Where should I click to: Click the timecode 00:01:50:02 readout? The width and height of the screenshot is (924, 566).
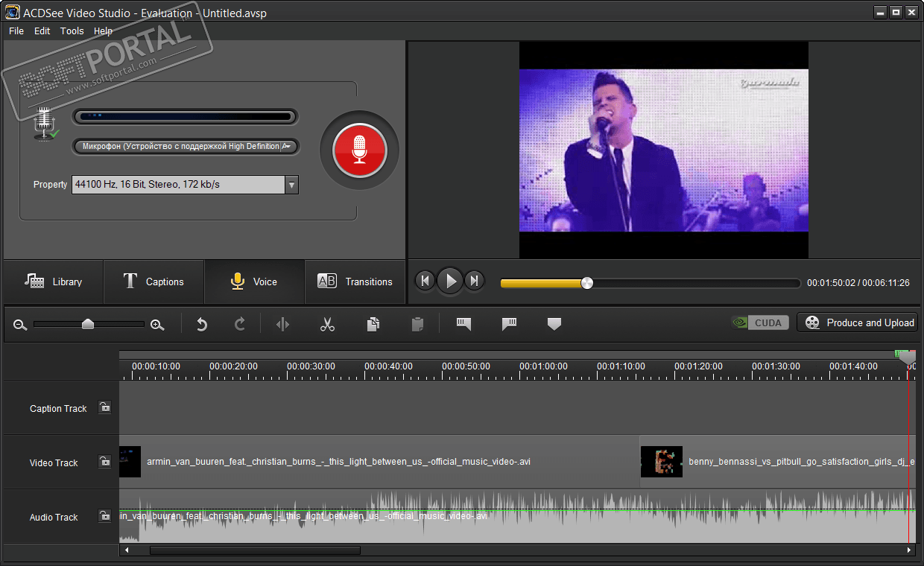coord(831,283)
